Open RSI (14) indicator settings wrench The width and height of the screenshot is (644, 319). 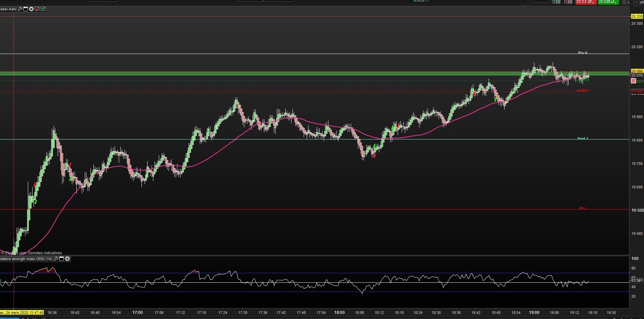point(56,259)
